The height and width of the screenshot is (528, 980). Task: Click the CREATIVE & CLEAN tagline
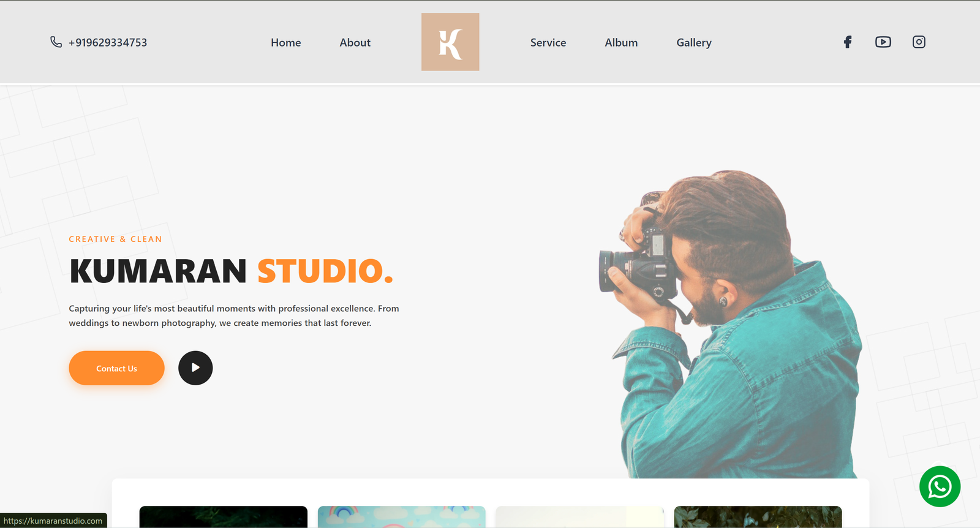coord(115,239)
